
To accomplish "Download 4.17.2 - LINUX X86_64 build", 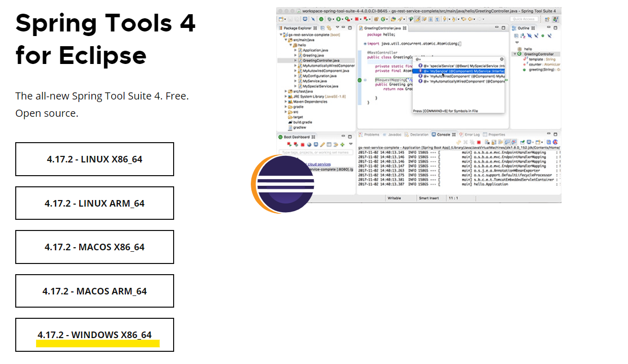I will 94,159.
